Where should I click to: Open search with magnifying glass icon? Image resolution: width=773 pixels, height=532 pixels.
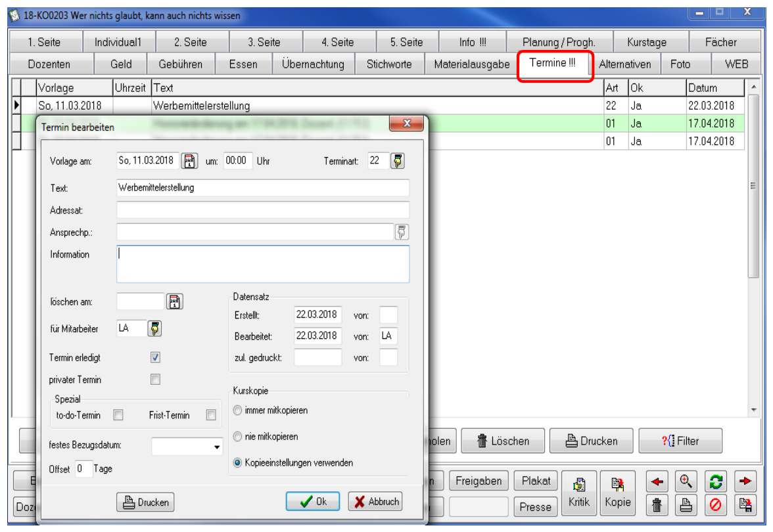click(x=686, y=481)
